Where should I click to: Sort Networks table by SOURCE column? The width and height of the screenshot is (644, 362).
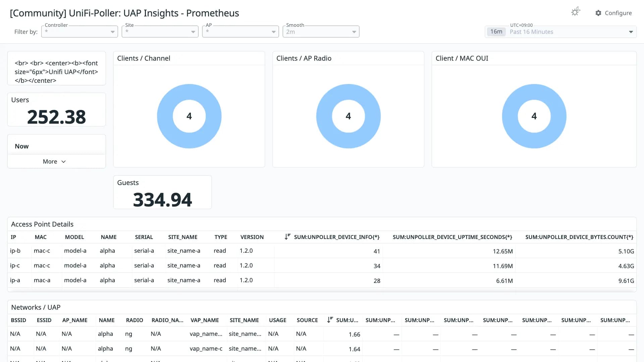tap(307, 320)
